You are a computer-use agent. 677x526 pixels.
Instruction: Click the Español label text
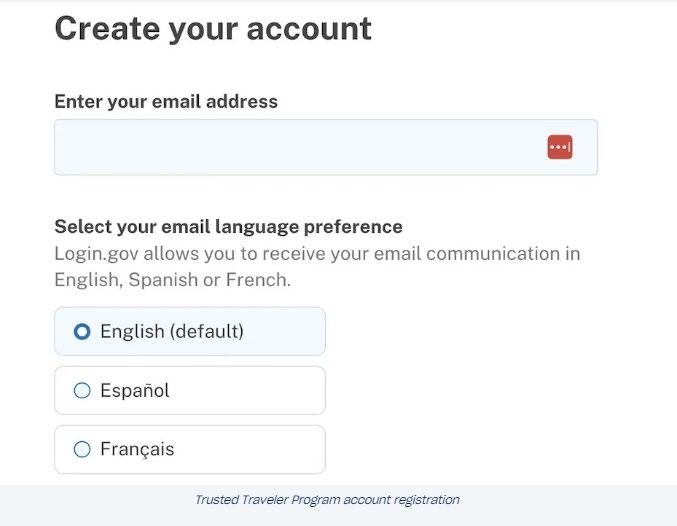[x=135, y=390]
